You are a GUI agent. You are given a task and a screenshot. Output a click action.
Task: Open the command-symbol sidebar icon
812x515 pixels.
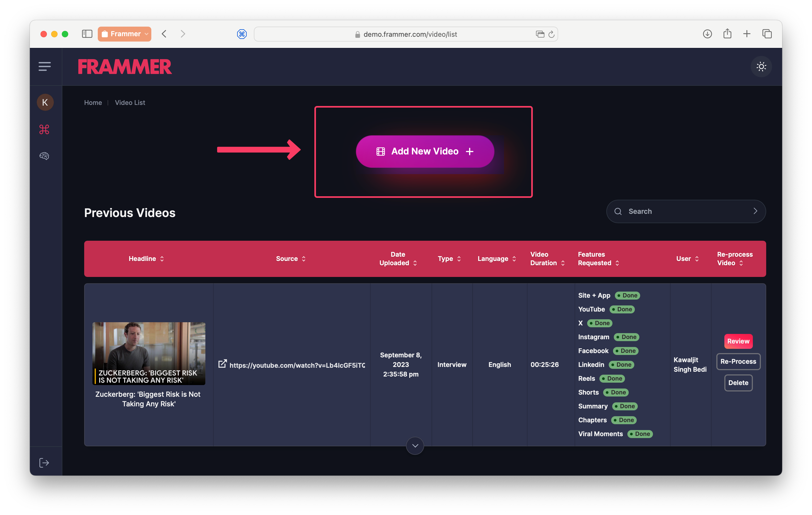tap(44, 129)
